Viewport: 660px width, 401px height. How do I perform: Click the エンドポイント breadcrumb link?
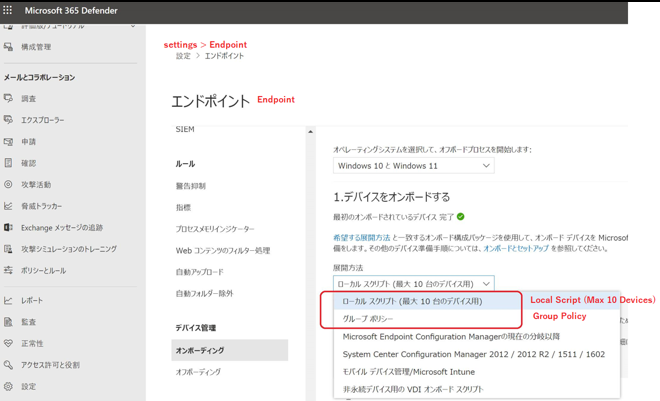(x=224, y=56)
